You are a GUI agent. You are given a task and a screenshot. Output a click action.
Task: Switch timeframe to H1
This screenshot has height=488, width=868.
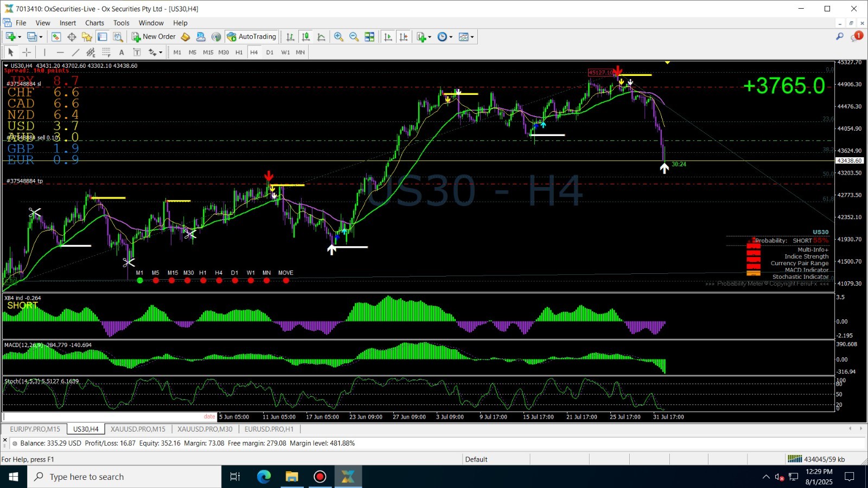239,52
